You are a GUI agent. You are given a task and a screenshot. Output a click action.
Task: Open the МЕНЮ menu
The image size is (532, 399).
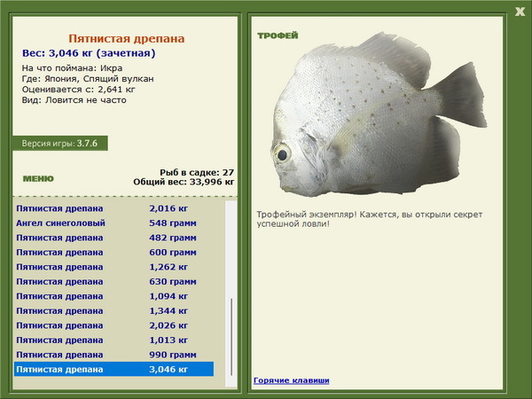point(37,178)
